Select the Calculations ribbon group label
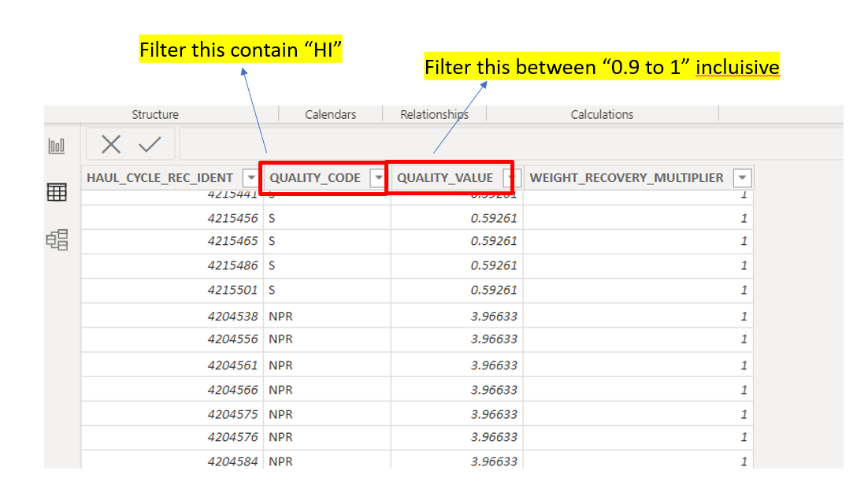 point(602,114)
